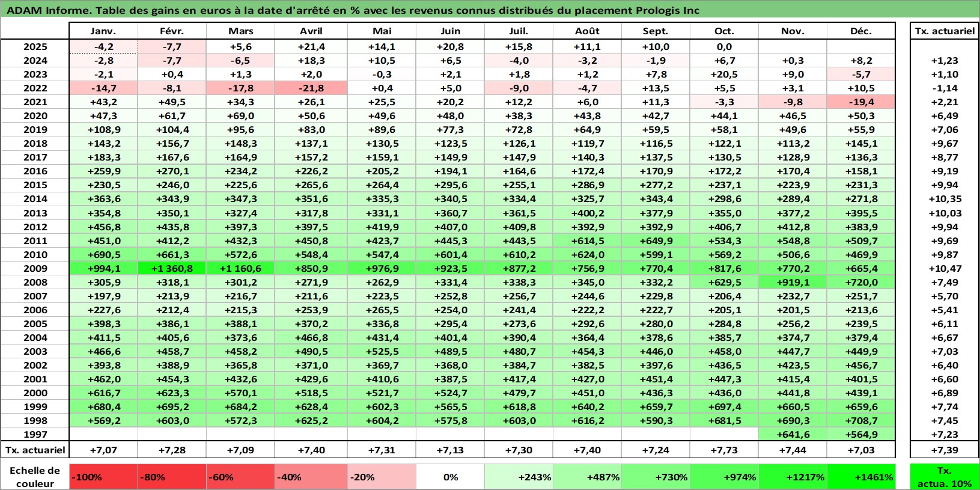Image resolution: width=980 pixels, height=490 pixels.
Task: Select the +1 360,8 cell for Févr. 2009
Action: point(172,269)
